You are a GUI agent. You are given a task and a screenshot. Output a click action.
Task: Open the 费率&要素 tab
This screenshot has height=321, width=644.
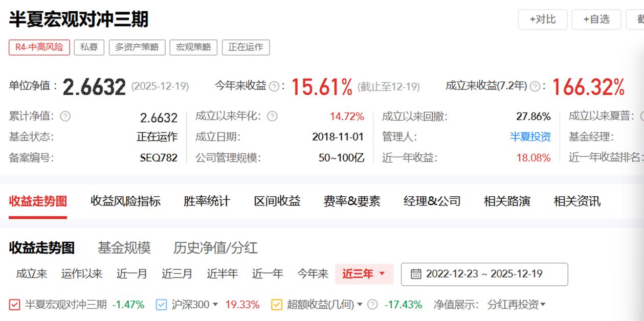click(x=351, y=201)
